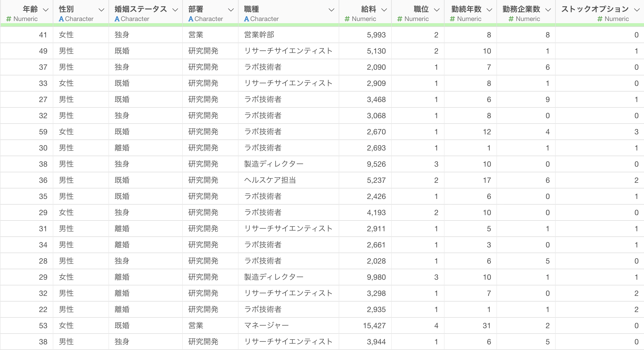Expand the 性別 column menu chevron
Image resolution: width=644 pixels, height=350 pixels.
point(101,10)
